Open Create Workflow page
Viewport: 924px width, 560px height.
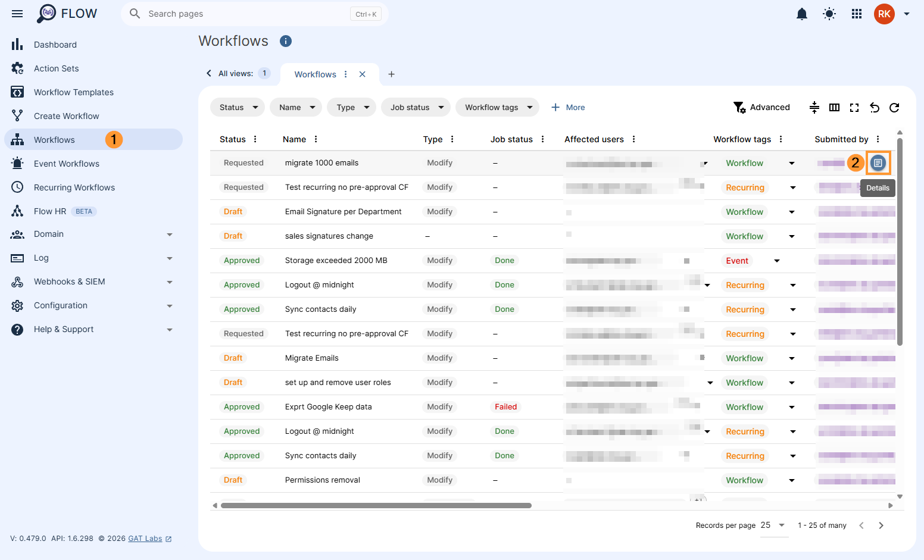[x=93, y=116]
